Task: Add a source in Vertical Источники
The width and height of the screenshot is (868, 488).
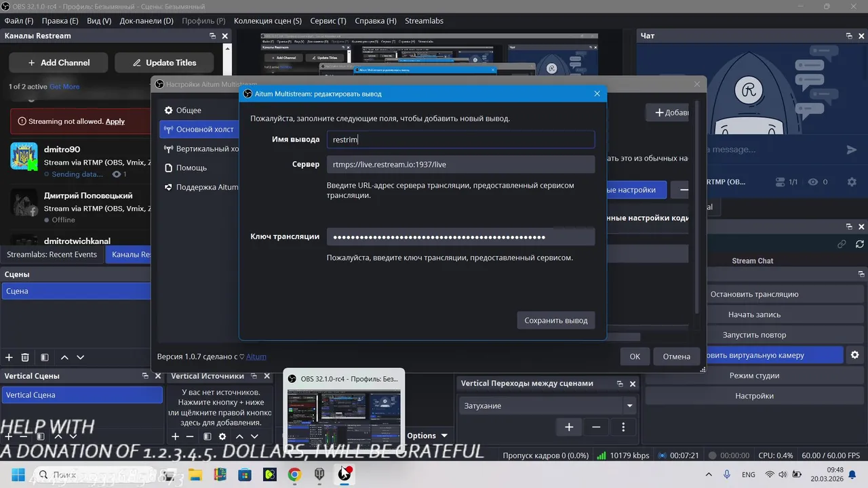Action: (x=175, y=436)
